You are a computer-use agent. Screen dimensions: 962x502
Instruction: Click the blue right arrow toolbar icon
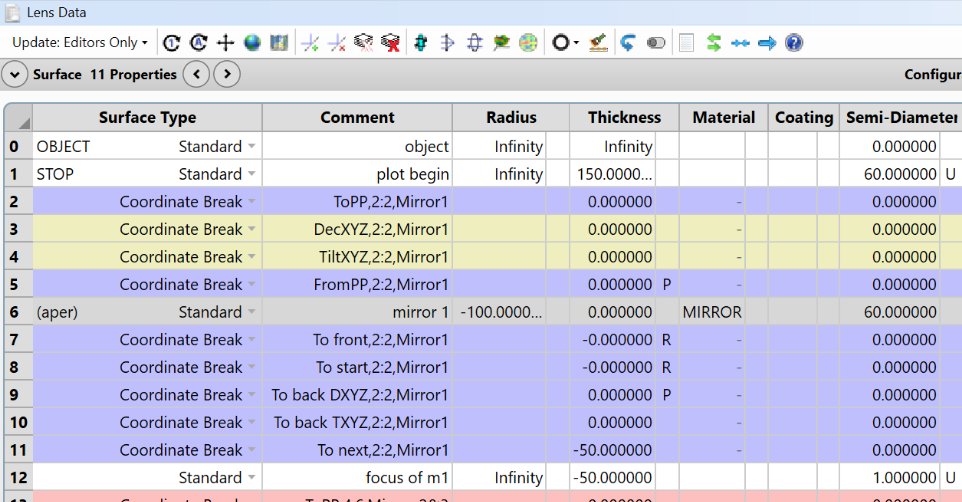click(767, 43)
